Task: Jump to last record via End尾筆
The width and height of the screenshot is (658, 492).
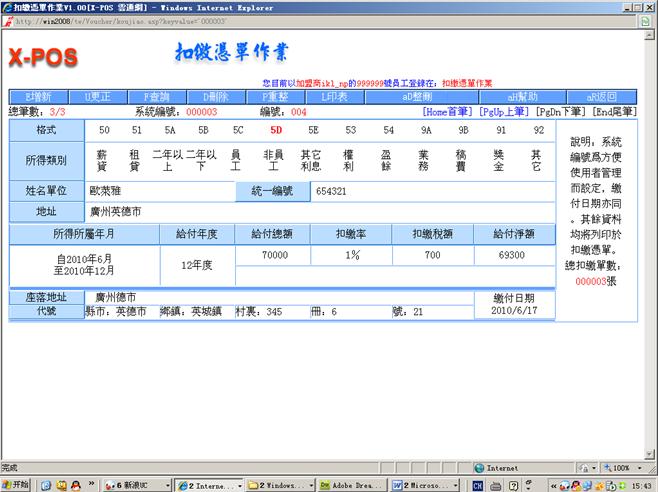Action: (x=614, y=112)
